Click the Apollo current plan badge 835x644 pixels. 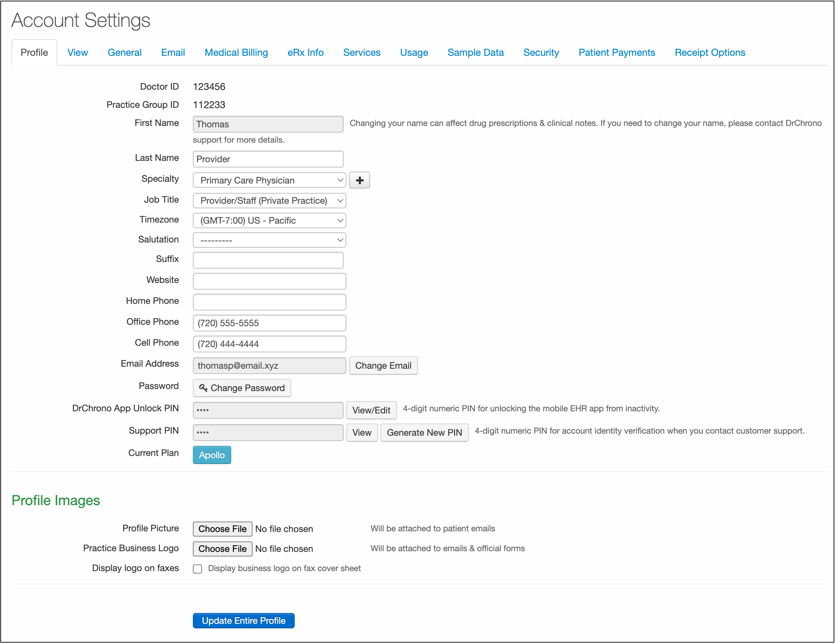211,455
